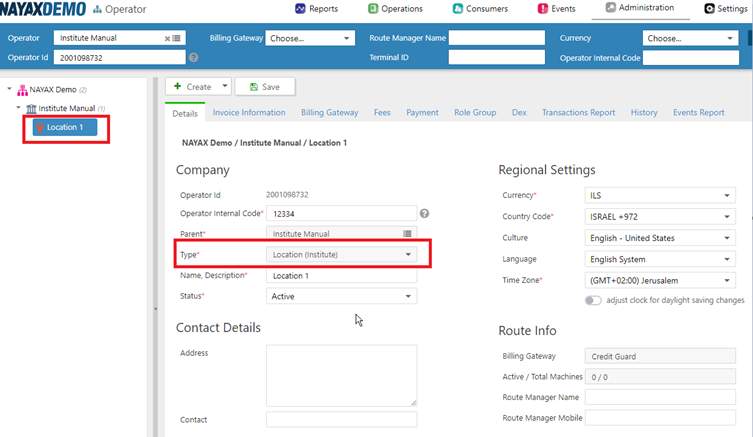This screenshot has width=753, height=437.
Task: Switch to Details tab
Action: point(185,113)
